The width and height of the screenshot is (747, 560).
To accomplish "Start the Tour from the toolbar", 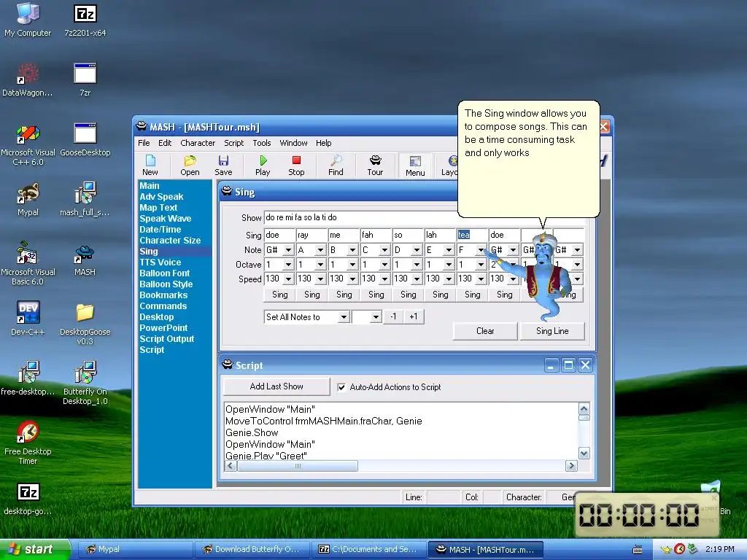I will (375, 166).
